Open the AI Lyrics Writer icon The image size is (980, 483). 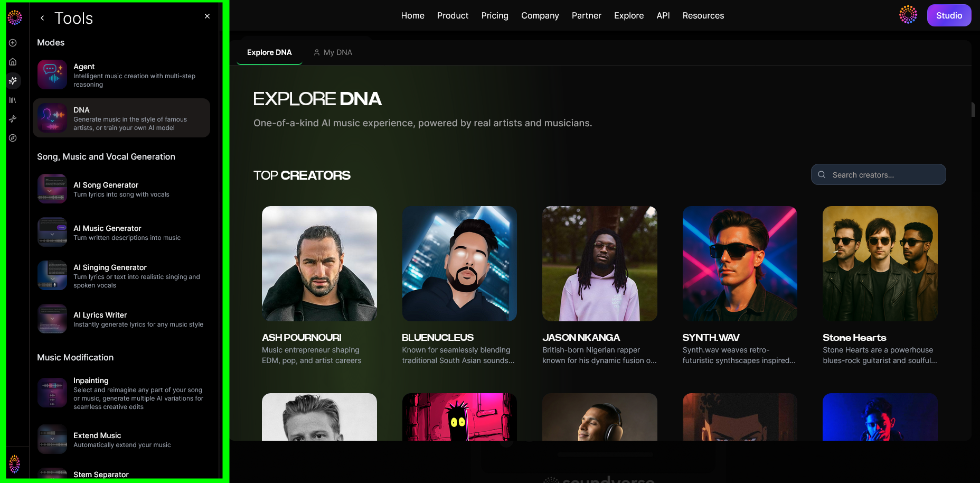click(52, 319)
